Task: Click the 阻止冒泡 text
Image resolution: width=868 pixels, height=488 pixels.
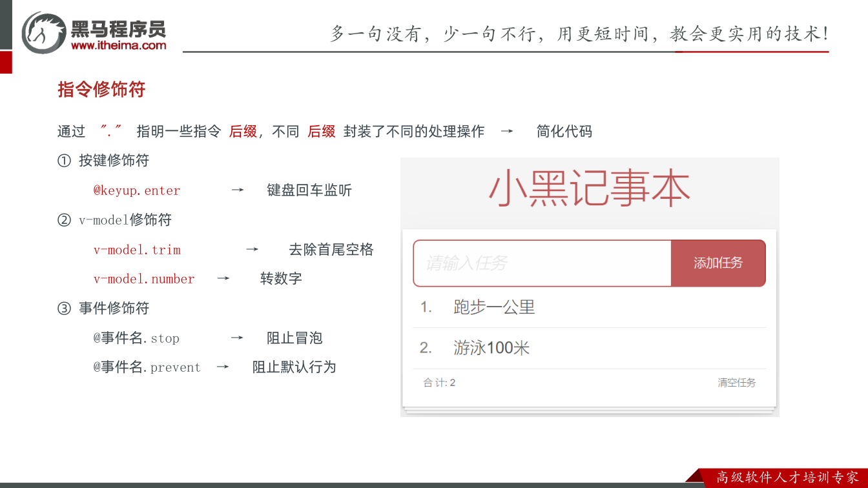Action: [x=294, y=338]
